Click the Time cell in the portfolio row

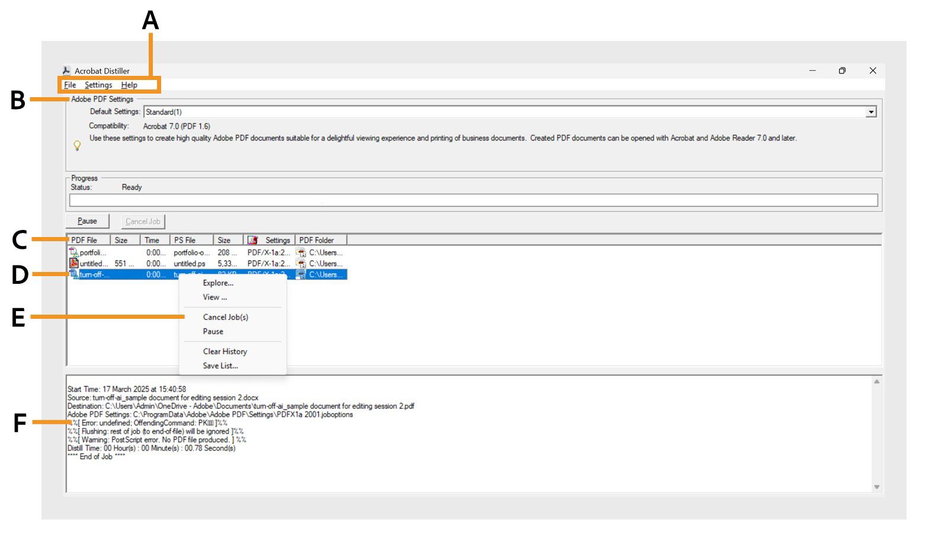click(156, 252)
